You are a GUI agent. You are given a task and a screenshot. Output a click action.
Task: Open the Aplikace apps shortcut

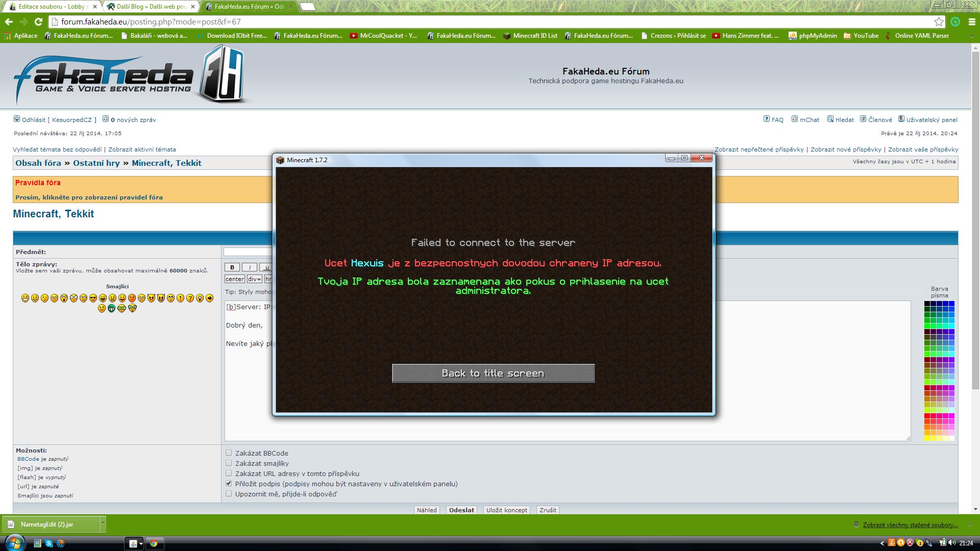[20, 36]
